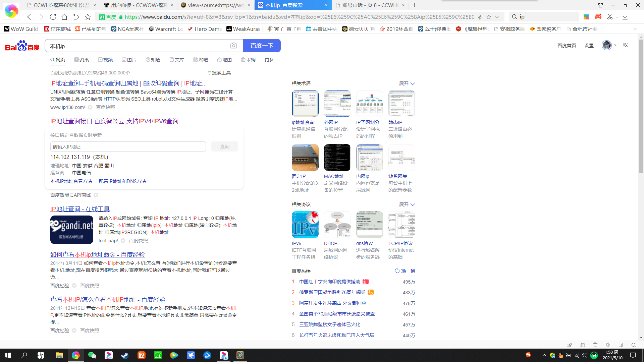The width and height of the screenshot is (644, 362).
Task: Mute audio via the tray speaker icon
Action: pos(584,356)
